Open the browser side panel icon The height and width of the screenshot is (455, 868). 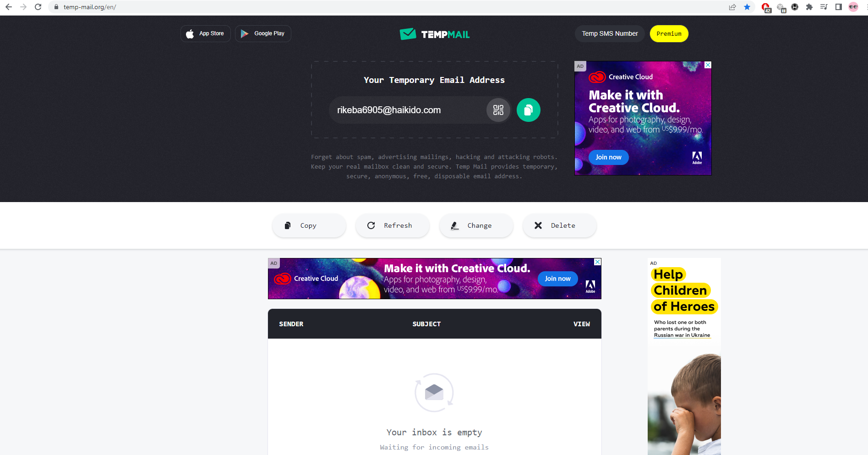click(838, 7)
